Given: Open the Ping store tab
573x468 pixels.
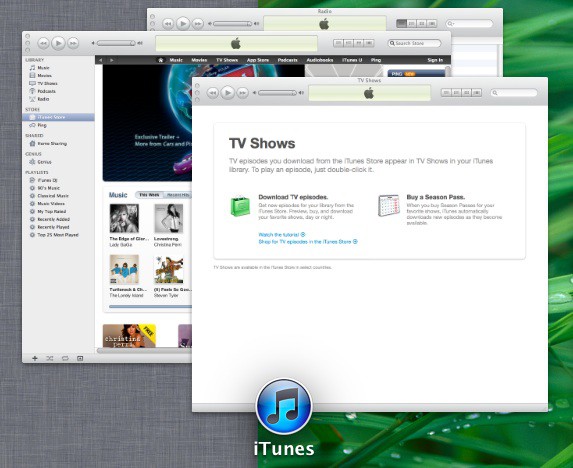Looking at the screenshot, I should tap(376, 60).
